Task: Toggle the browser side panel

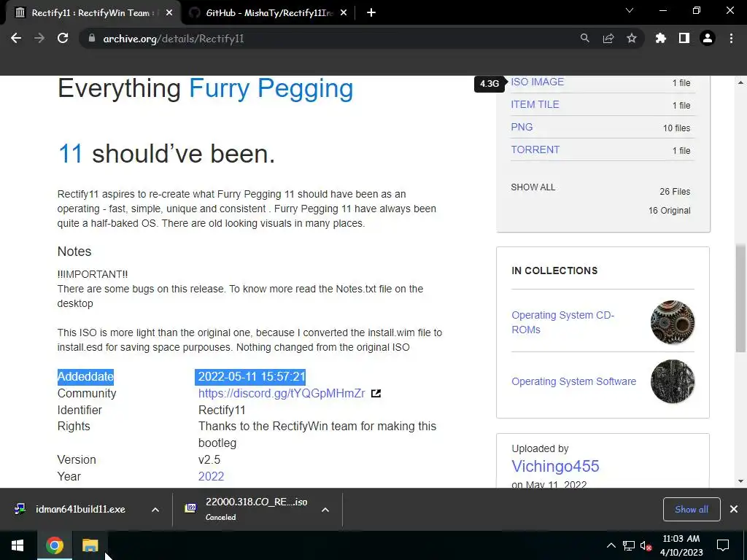Action: click(x=684, y=38)
